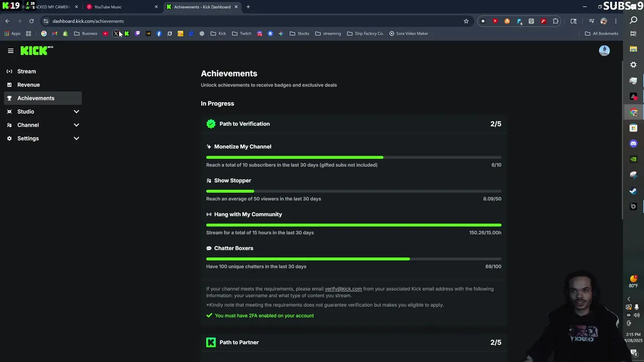Click the verify@kick.com email link
644x362 pixels.
pos(343,289)
